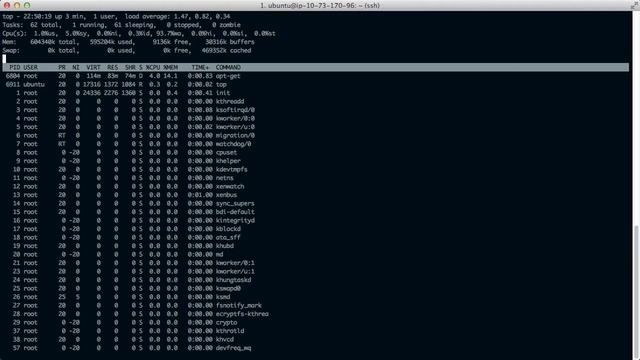Select the apt-get process name
The width and height of the screenshot is (640, 360).
click(228, 76)
